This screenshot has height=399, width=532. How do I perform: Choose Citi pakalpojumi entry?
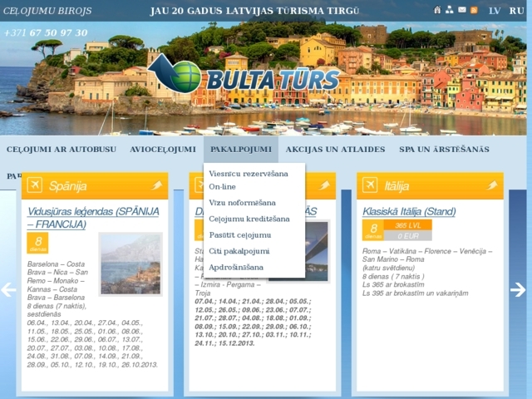pyautogui.click(x=239, y=251)
